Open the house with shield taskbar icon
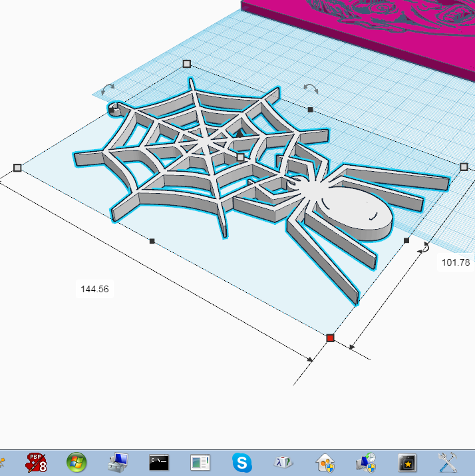 coord(325,463)
